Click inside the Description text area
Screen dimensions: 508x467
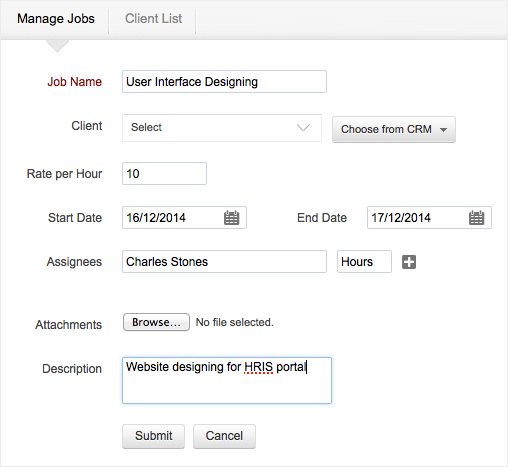pos(227,380)
